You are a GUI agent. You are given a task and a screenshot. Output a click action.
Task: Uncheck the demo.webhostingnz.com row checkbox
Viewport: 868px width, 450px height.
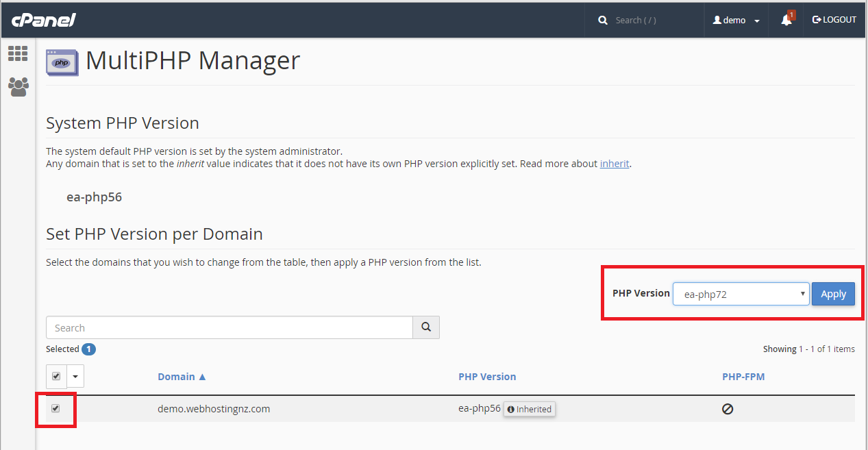click(x=56, y=408)
